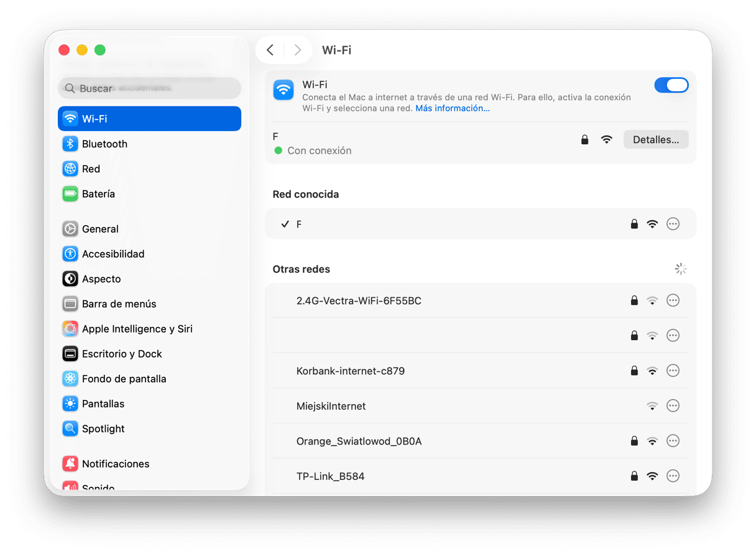This screenshot has height=554, width=756.
Task: Open options for 2.4G-Vectra-WiFi-6F55BC network
Action: [x=673, y=300]
